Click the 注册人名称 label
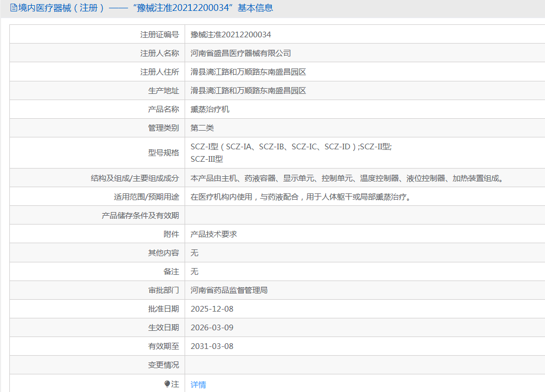This screenshot has width=545, height=392. [160, 53]
